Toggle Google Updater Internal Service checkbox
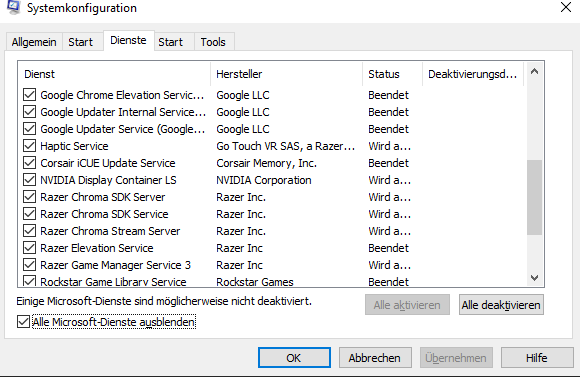This screenshot has width=580, height=377. coord(30,112)
